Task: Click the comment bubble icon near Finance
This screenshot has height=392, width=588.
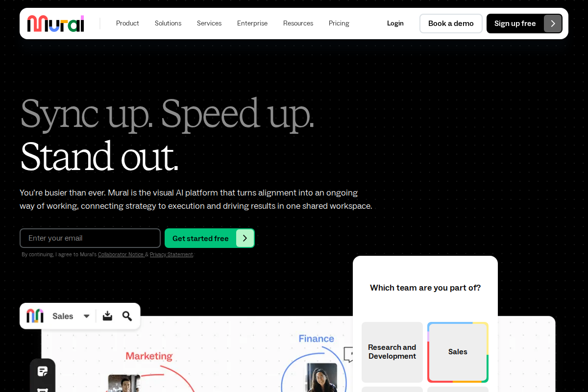Action: click(x=348, y=354)
